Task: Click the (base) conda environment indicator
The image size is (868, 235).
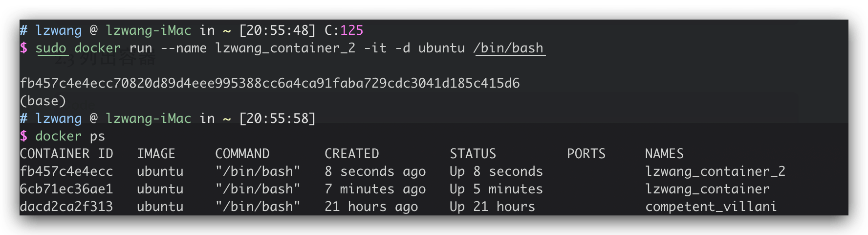Action: 43,101
